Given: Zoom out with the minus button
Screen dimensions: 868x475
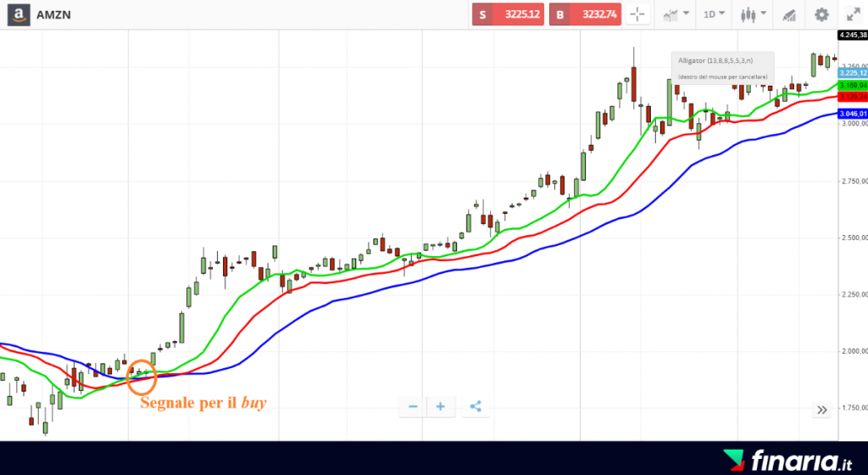Looking at the screenshot, I should pos(413,407).
